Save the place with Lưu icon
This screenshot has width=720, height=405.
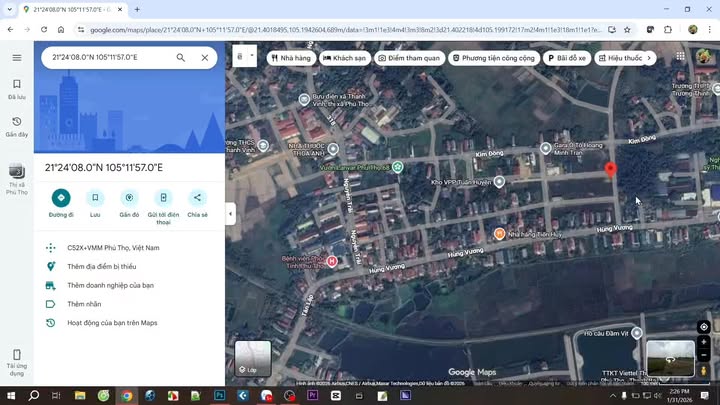95,198
